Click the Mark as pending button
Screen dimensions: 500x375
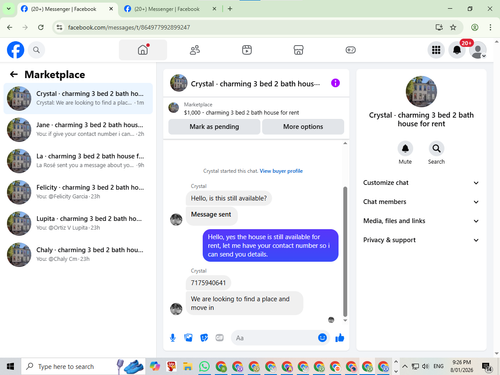coord(214,127)
